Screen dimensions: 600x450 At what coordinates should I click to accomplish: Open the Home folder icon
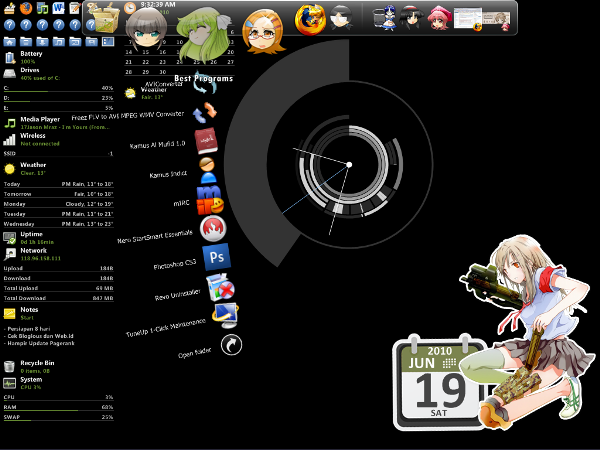(x=10, y=41)
